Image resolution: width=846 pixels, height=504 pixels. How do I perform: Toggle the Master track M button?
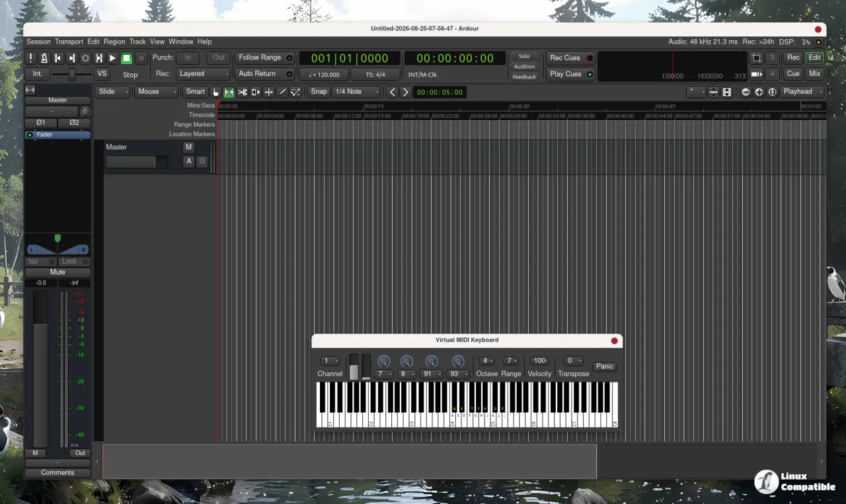tap(189, 147)
